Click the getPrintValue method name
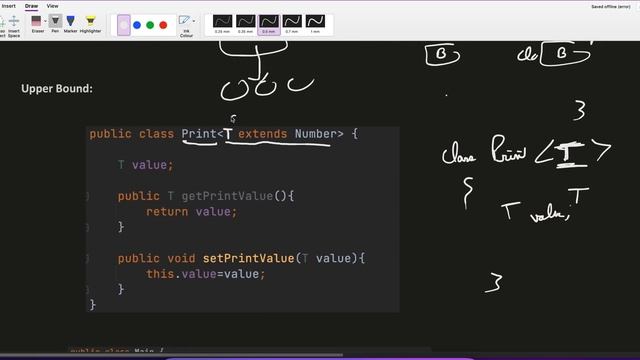The height and width of the screenshot is (360, 640). [x=227, y=196]
